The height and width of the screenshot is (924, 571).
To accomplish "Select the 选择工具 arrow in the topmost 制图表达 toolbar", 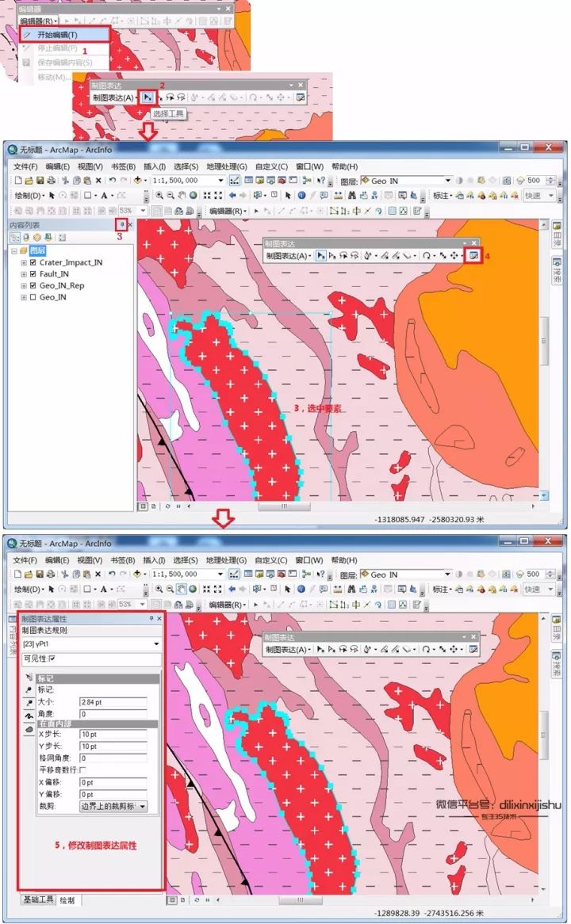I will (148, 97).
